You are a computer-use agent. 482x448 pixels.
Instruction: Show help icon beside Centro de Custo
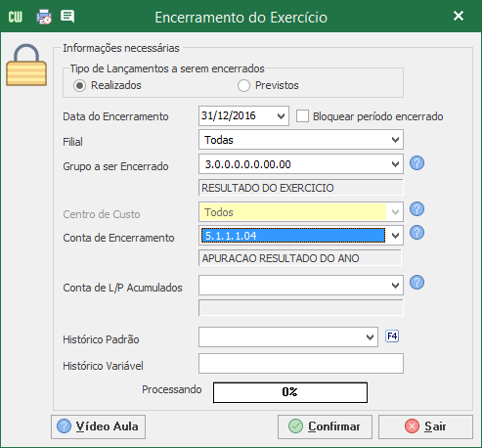416,209
